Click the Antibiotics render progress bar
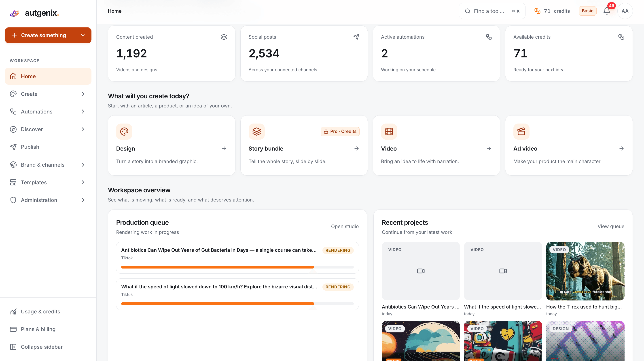Screen dimensions: 644x361 click(x=237, y=267)
